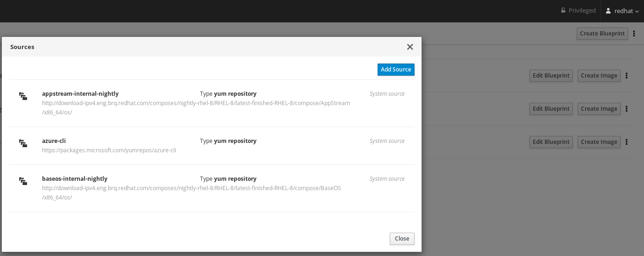Select the azure-cli source name

pyautogui.click(x=54, y=141)
